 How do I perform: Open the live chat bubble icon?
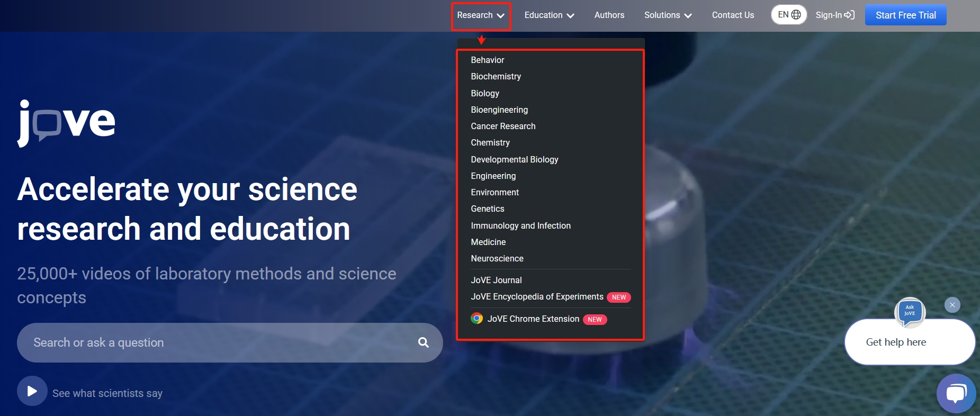tap(956, 394)
